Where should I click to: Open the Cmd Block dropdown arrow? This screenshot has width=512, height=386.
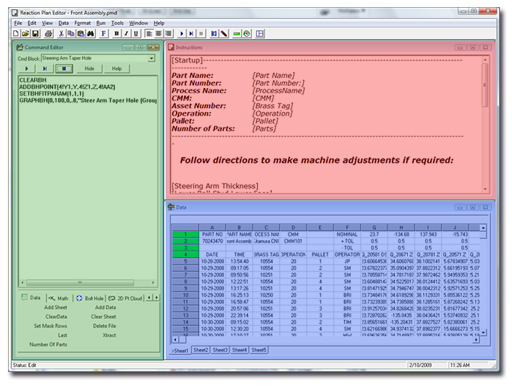152,58
